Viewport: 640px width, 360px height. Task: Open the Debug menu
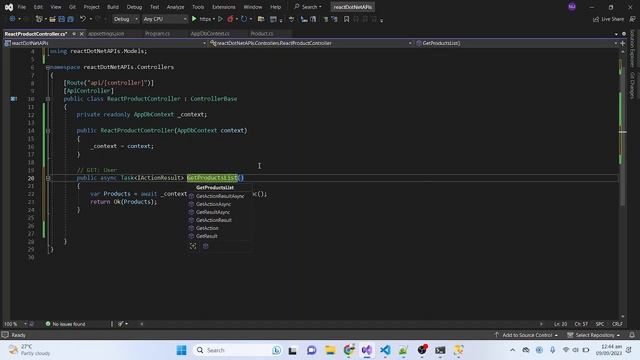coord(134,7)
